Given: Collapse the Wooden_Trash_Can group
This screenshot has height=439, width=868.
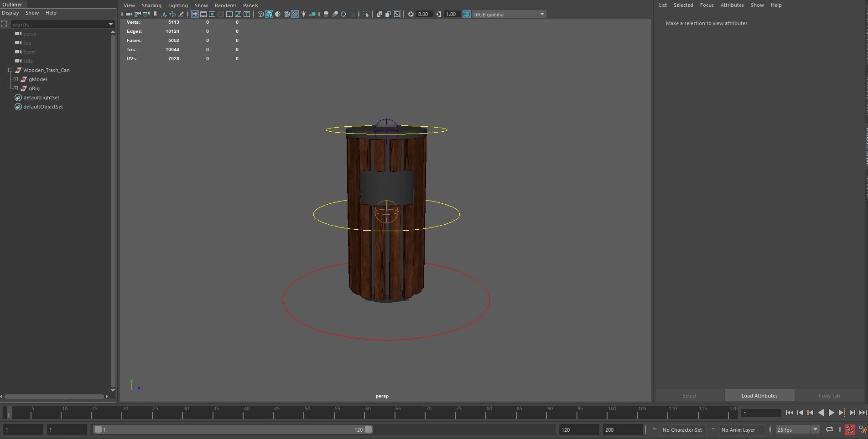Looking at the screenshot, I should 10,70.
